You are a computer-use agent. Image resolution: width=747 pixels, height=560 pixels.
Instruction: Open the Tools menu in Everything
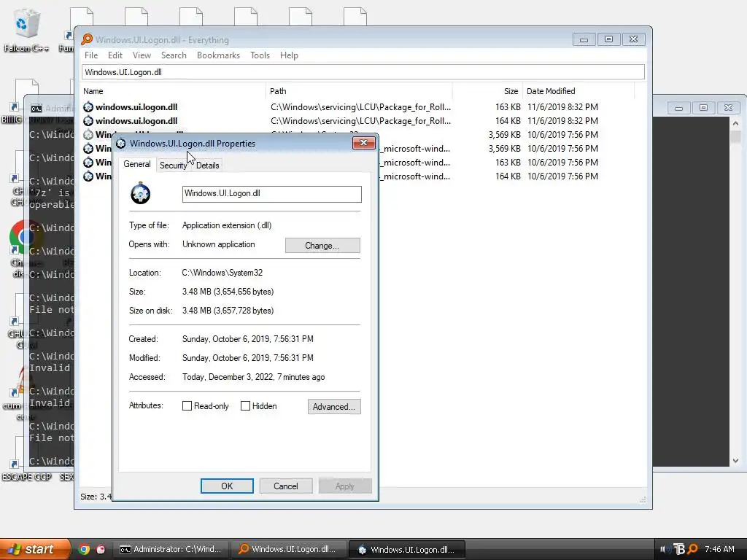[260, 55]
